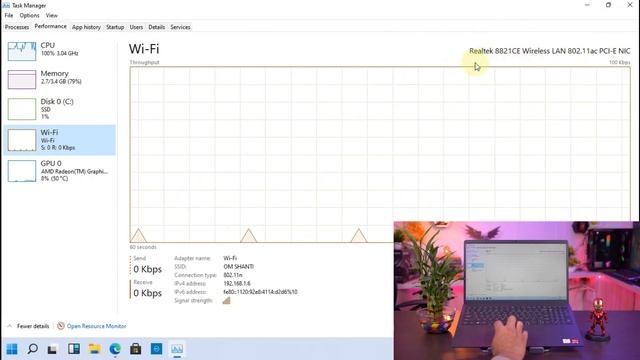Screen dimensions: 640x360
Task: Minimize the Task Manager window
Action: click(587, 5)
